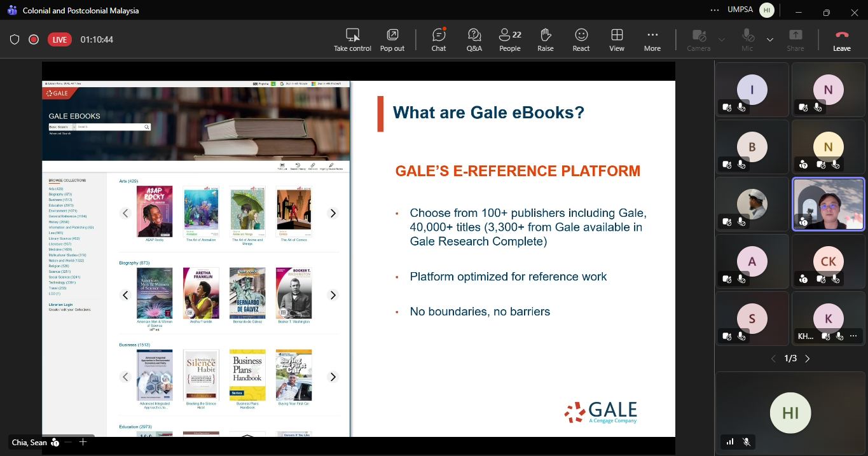The width and height of the screenshot is (868, 456).
Task: Pop out the shared content
Action: click(x=392, y=39)
